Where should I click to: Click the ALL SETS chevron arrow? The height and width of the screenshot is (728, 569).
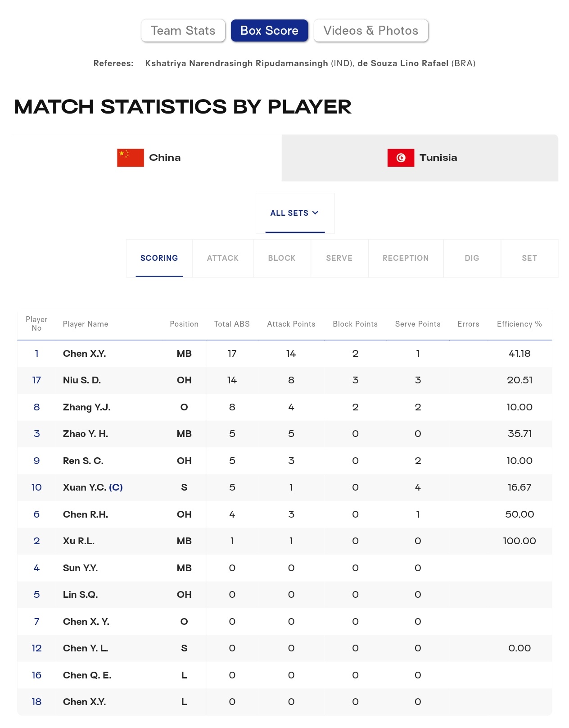(316, 213)
